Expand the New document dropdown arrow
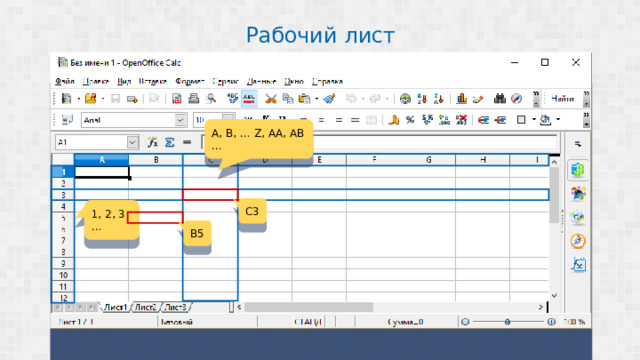 click(x=78, y=99)
